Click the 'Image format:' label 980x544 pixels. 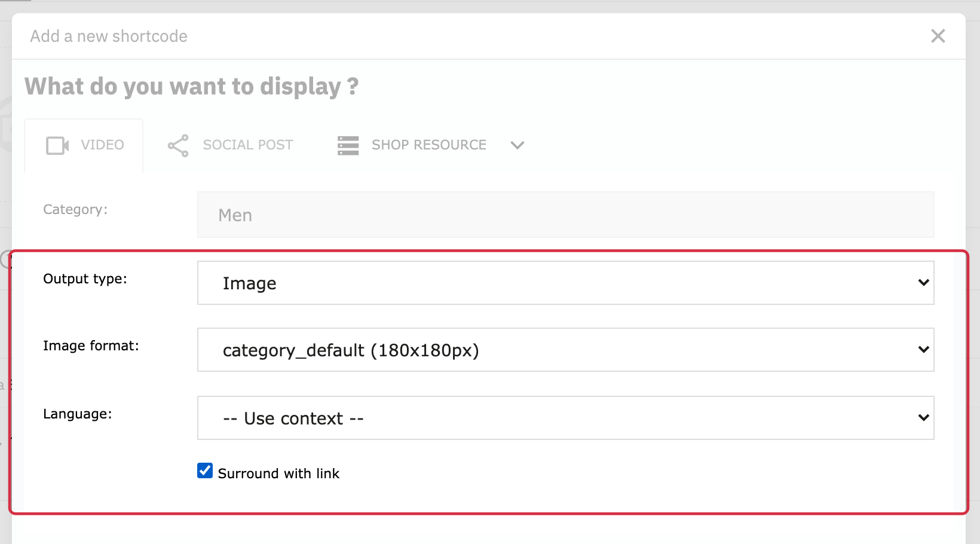(x=91, y=346)
